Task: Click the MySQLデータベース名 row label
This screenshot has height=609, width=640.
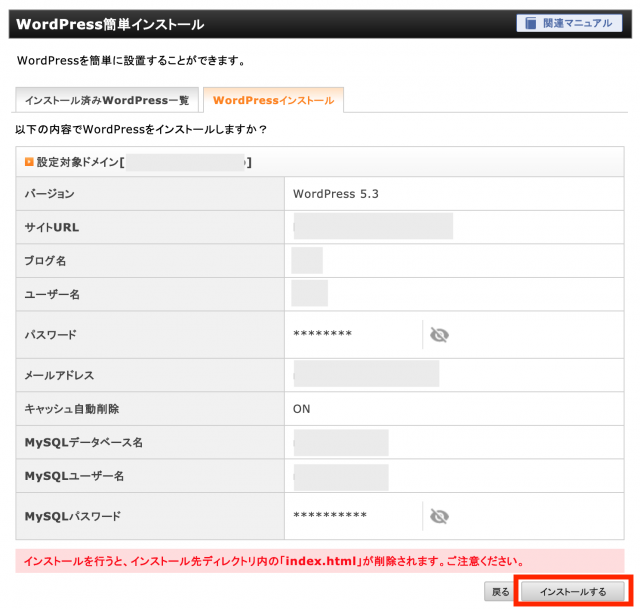Action: click(84, 442)
